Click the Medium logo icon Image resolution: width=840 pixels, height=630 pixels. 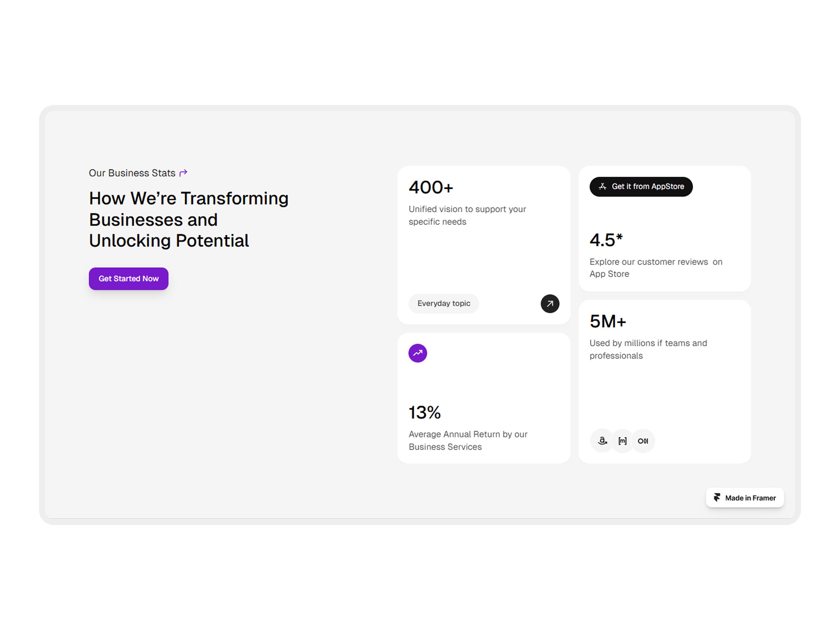[643, 441]
